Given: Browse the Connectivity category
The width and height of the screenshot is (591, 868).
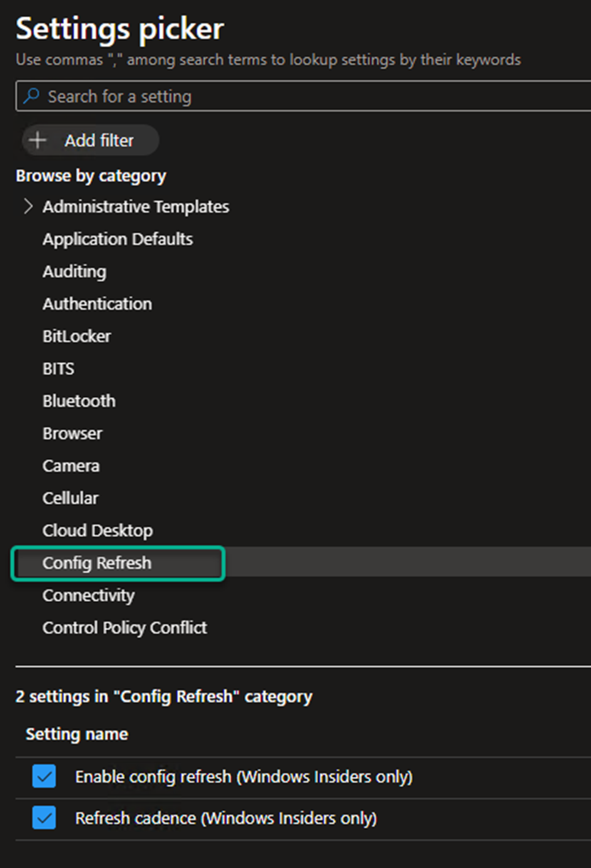Looking at the screenshot, I should click(x=88, y=595).
